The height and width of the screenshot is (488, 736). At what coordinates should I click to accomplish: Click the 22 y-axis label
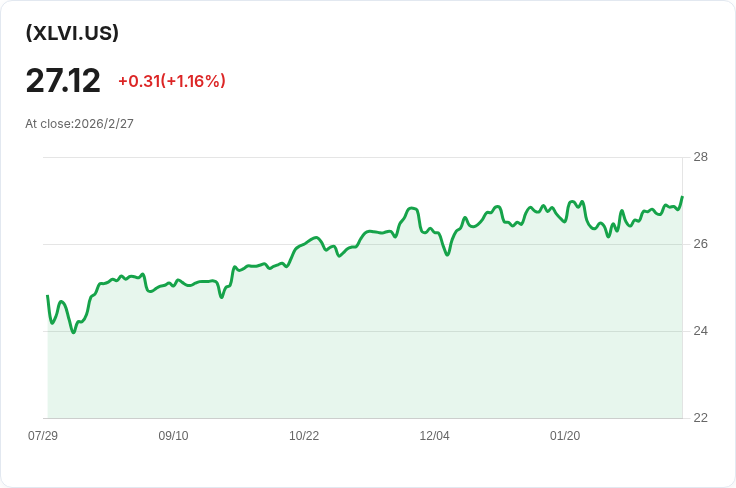(x=700, y=418)
